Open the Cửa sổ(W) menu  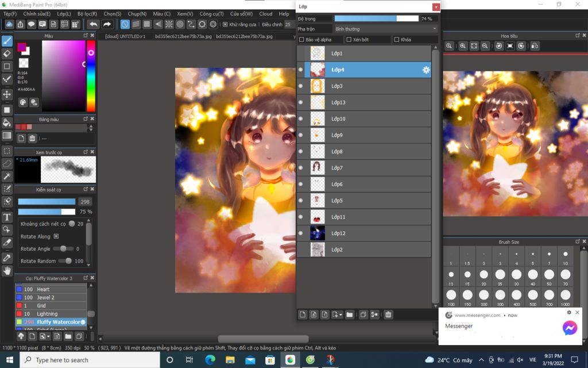[242, 14]
